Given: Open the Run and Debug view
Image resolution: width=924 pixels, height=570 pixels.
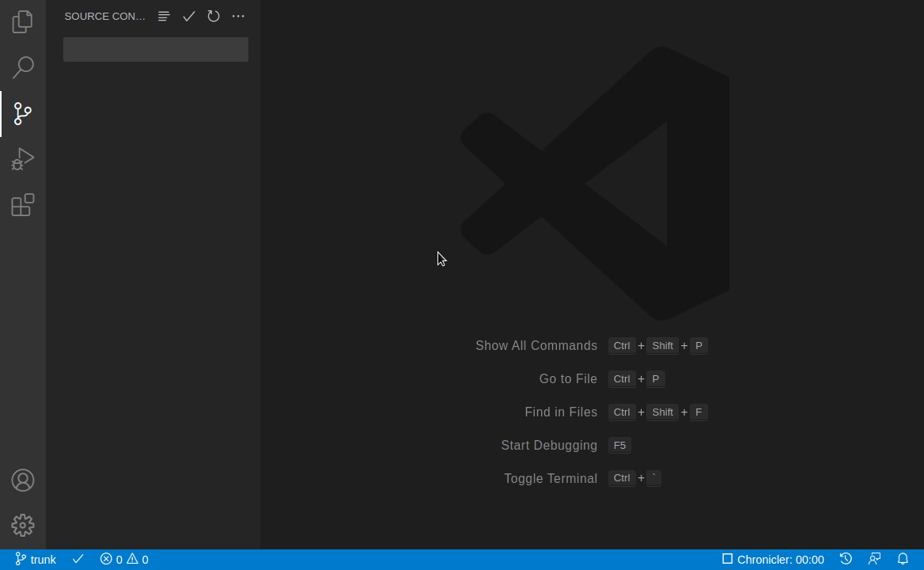Looking at the screenshot, I should pos(22,159).
